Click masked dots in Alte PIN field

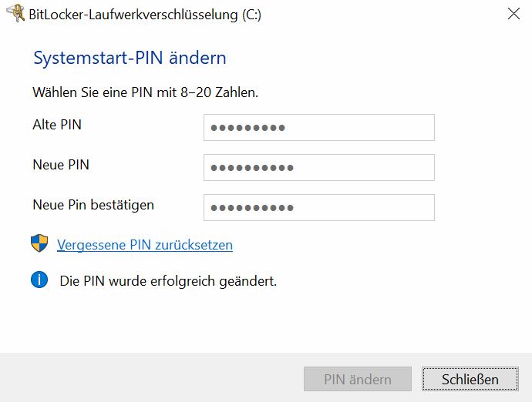(247, 128)
